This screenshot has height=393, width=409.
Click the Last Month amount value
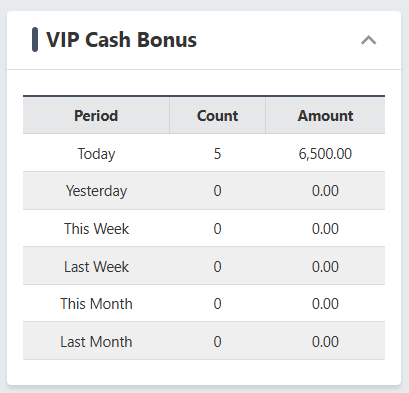tap(325, 342)
